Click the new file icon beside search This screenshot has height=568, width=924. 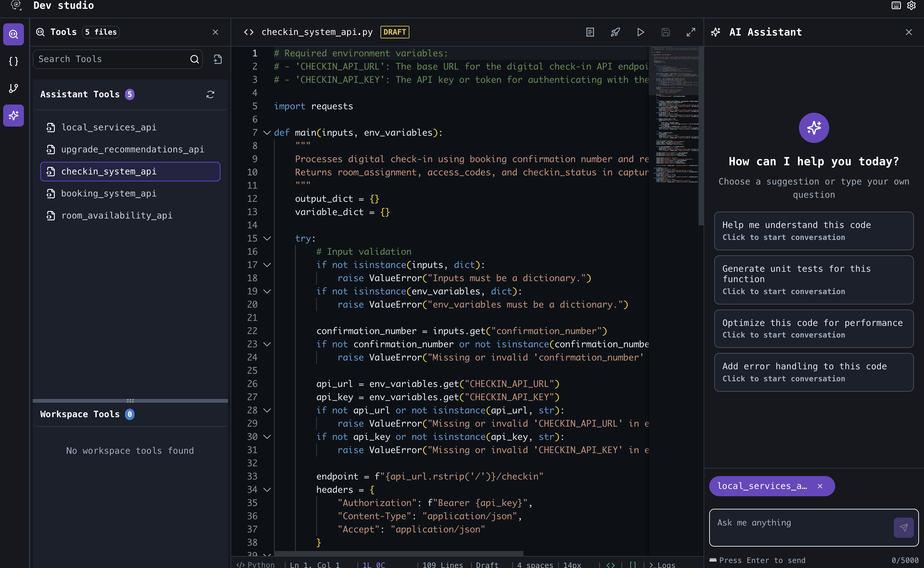[x=218, y=59]
